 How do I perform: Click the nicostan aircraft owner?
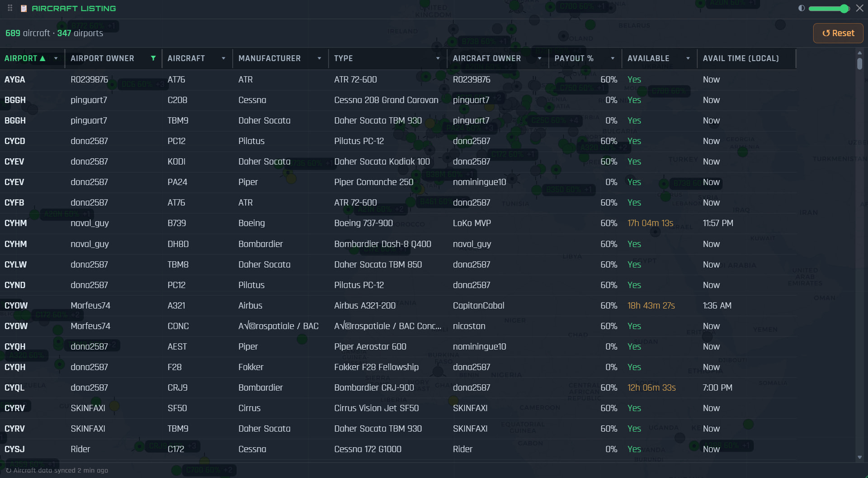469,326
